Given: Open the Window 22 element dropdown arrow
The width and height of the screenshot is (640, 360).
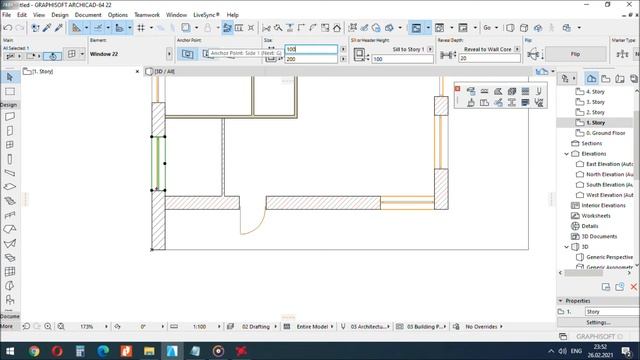Looking at the screenshot, I should 169,54.
